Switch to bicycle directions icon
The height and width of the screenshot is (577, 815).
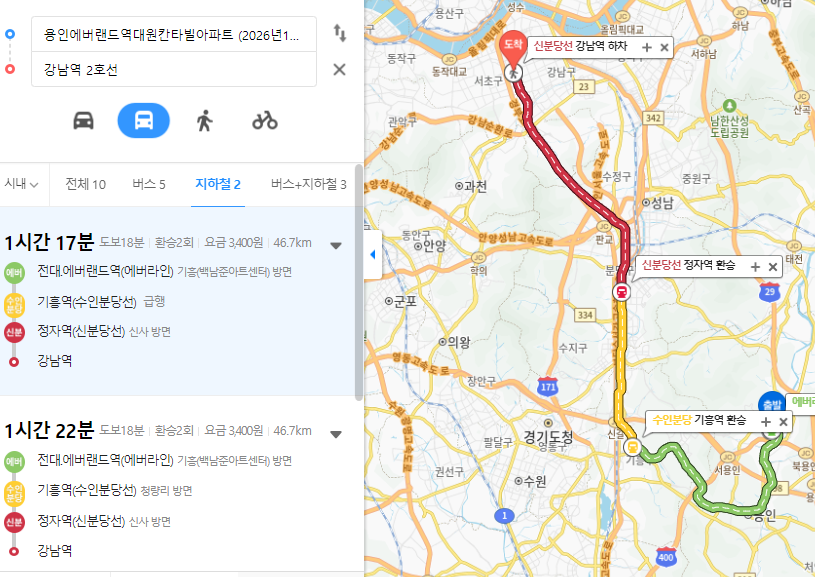click(x=265, y=121)
